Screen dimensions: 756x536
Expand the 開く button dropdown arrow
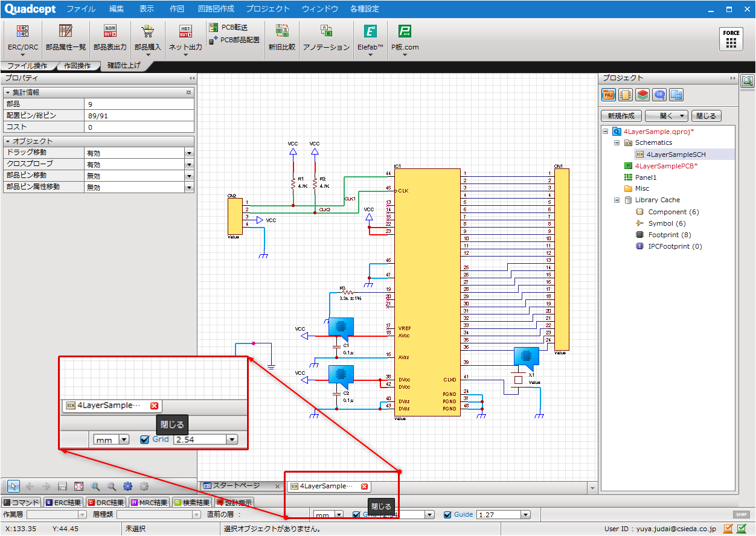682,116
